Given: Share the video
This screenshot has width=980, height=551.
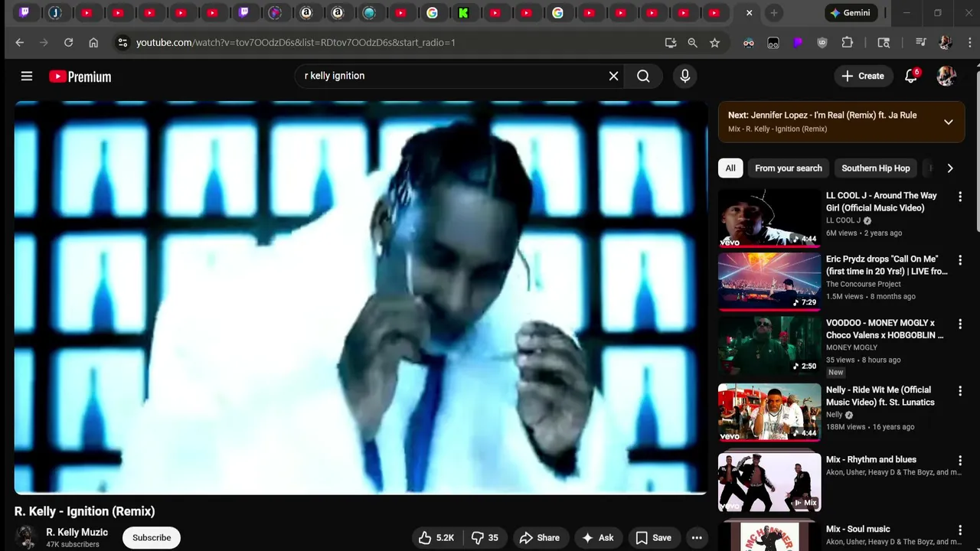Looking at the screenshot, I should (540, 537).
